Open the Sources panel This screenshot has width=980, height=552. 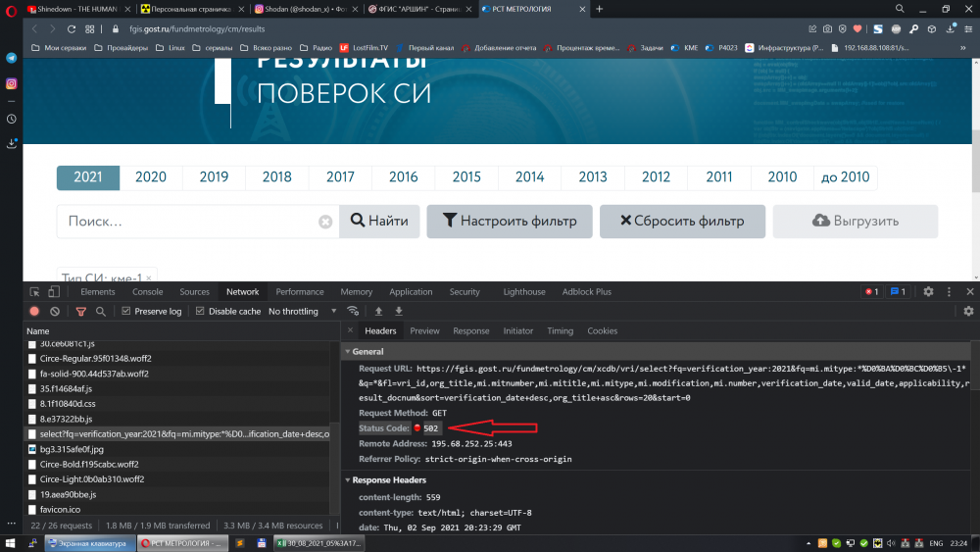[x=194, y=292]
